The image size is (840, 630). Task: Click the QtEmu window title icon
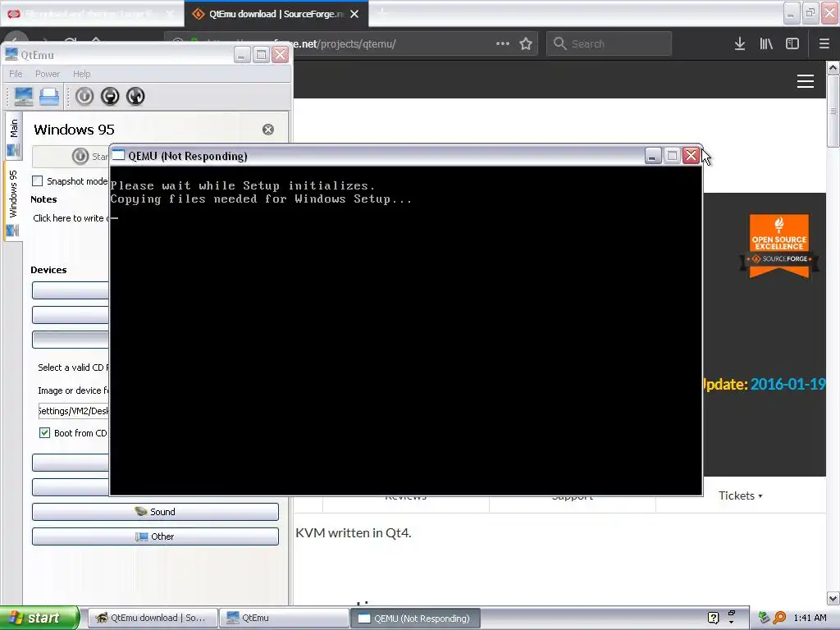[11, 54]
